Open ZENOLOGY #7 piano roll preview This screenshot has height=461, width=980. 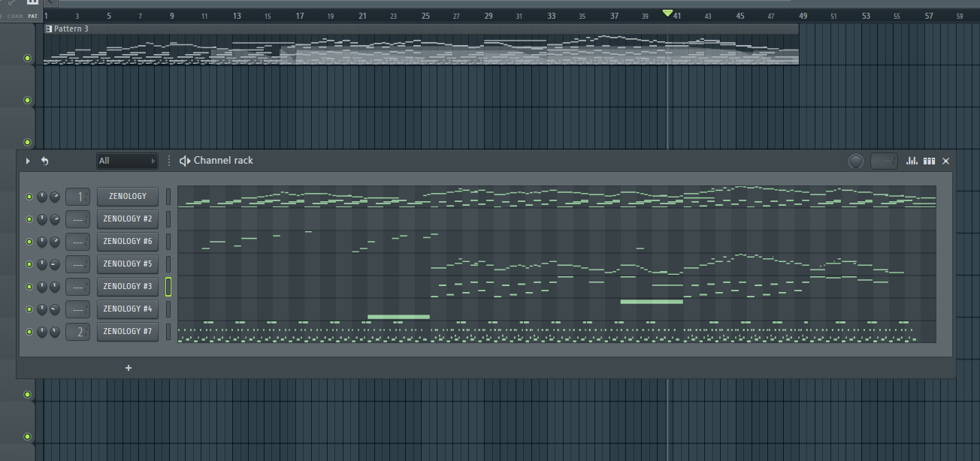point(557,332)
